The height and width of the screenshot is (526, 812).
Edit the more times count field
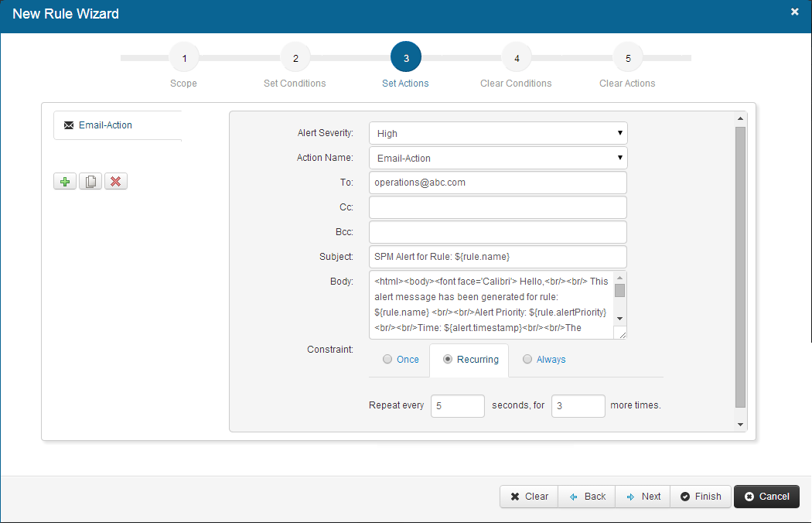pos(578,406)
